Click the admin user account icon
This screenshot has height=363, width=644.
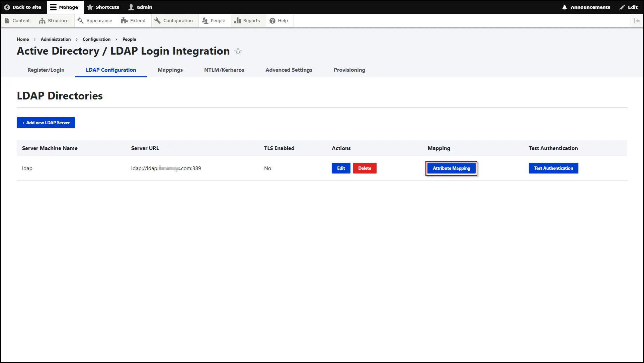click(x=130, y=7)
